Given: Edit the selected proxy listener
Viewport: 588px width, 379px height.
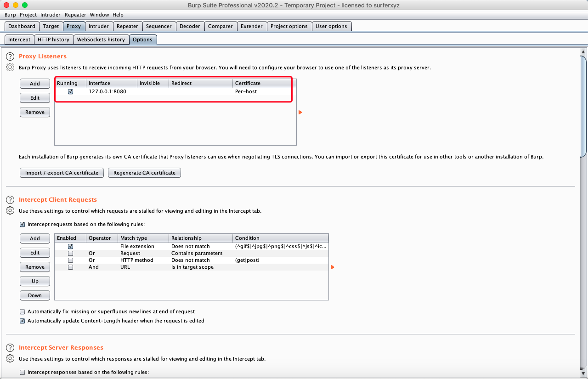Looking at the screenshot, I should tap(35, 98).
